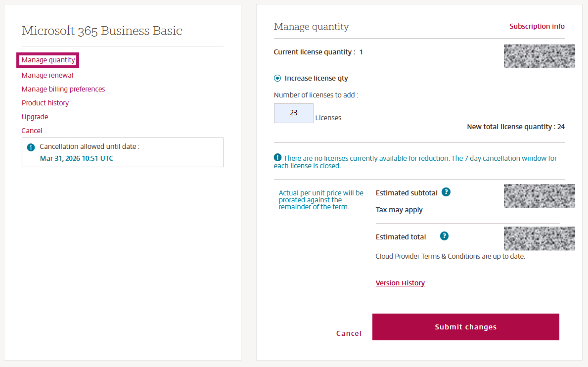Image resolution: width=588 pixels, height=367 pixels.
Task: Click the number of licenses input field
Action: pyautogui.click(x=294, y=113)
